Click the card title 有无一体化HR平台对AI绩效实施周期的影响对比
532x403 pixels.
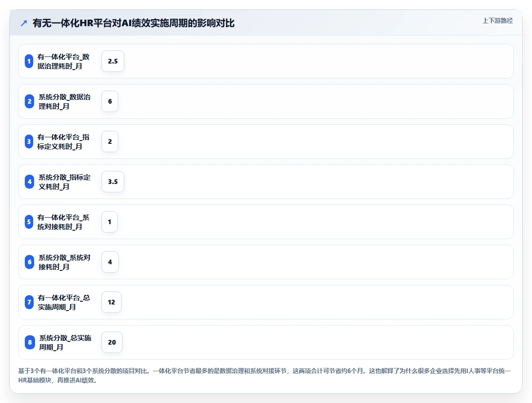tap(133, 23)
